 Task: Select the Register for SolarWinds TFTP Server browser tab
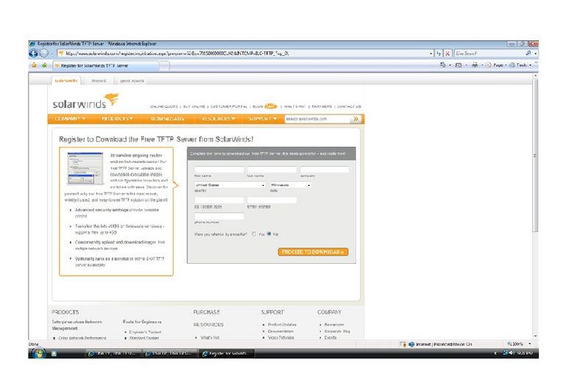point(106,65)
